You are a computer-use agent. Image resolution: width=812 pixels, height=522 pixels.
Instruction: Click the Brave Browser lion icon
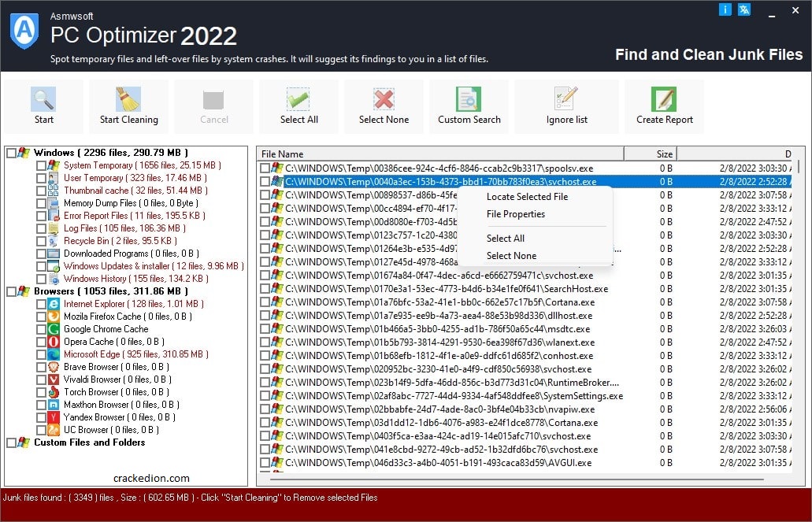click(x=54, y=367)
